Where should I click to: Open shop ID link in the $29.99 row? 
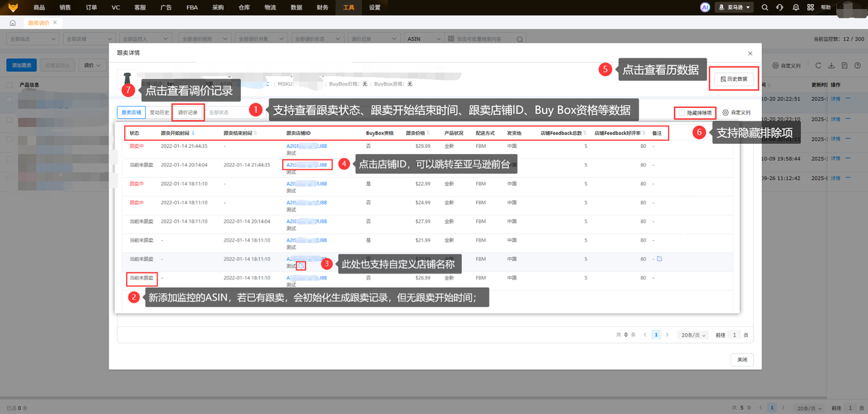(307, 145)
